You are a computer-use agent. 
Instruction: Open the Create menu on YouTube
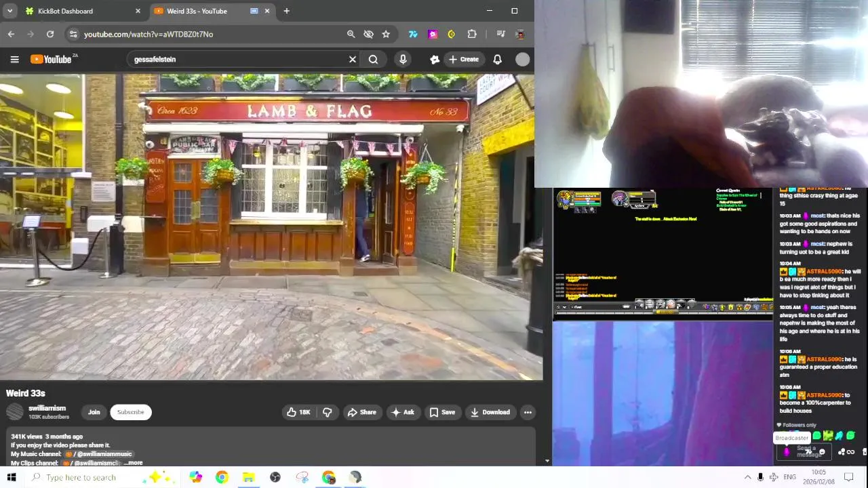click(464, 60)
